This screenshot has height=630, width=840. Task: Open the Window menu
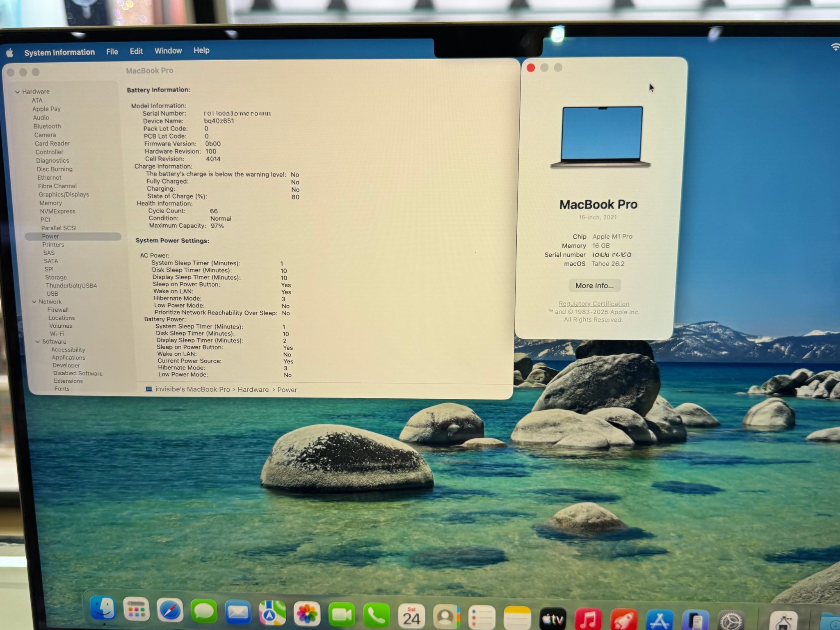pos(168,51)
